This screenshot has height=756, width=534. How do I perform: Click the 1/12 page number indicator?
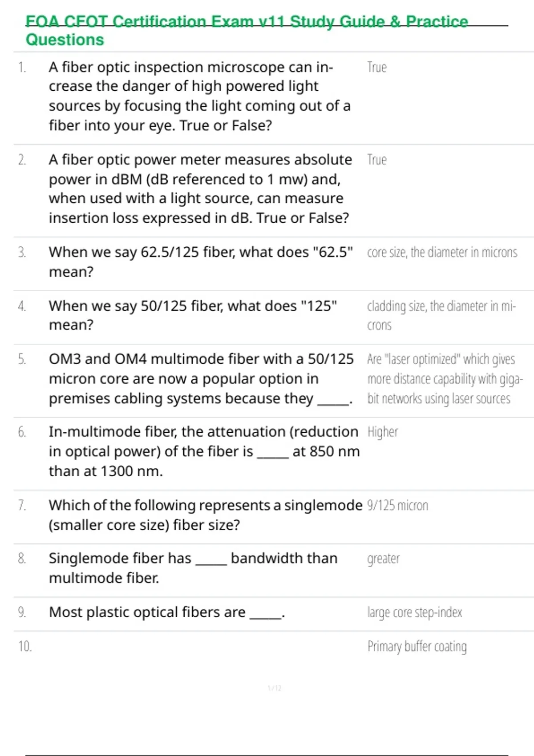coord(274,688)
